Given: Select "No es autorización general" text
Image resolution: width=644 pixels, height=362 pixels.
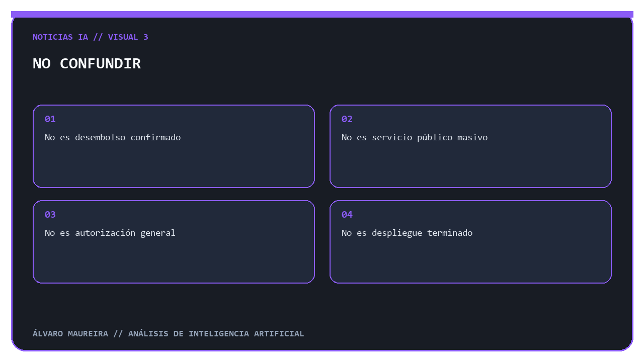Looking at the screenshot, I should click(x=110, y=233).
